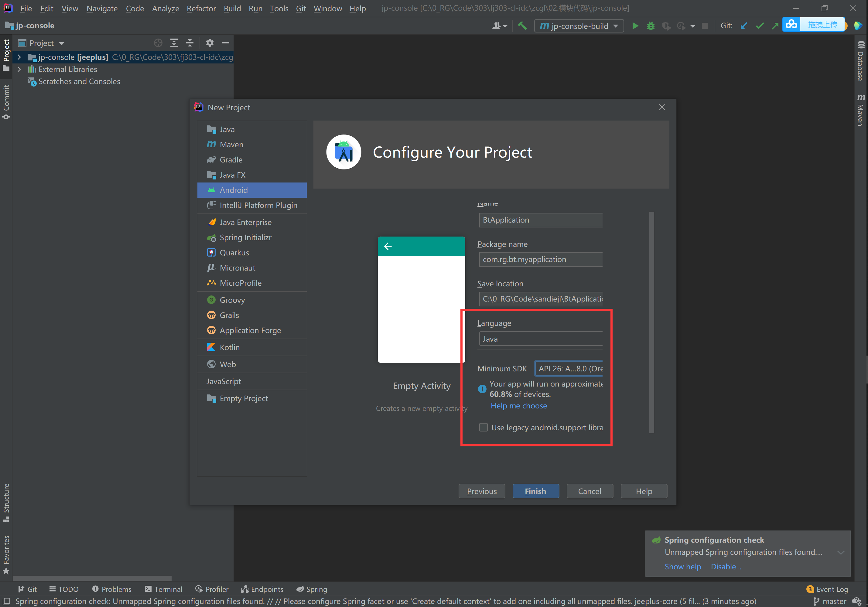
Task: Select Kotlin project type
Action: click(252, 347)
